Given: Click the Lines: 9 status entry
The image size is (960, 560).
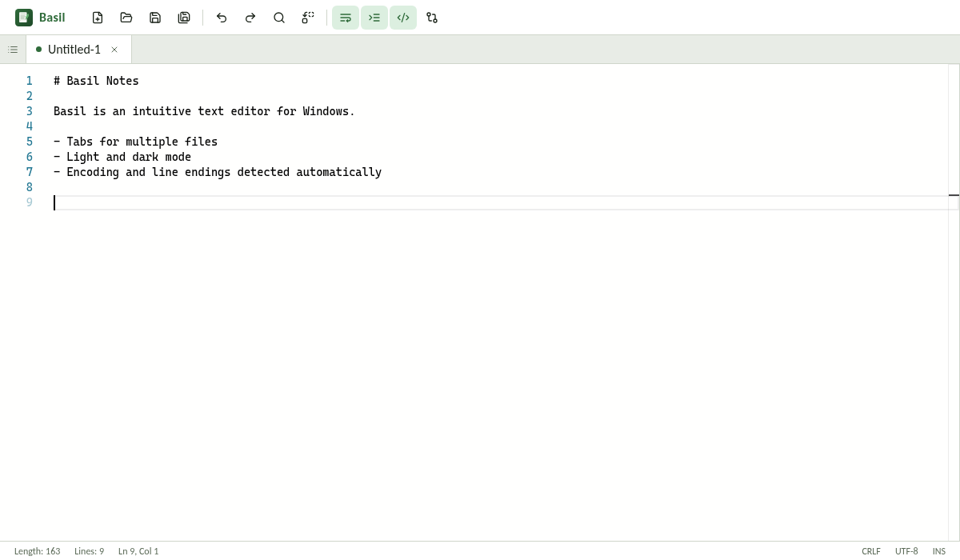Looking at the screenshot, I should pos(90,551).
